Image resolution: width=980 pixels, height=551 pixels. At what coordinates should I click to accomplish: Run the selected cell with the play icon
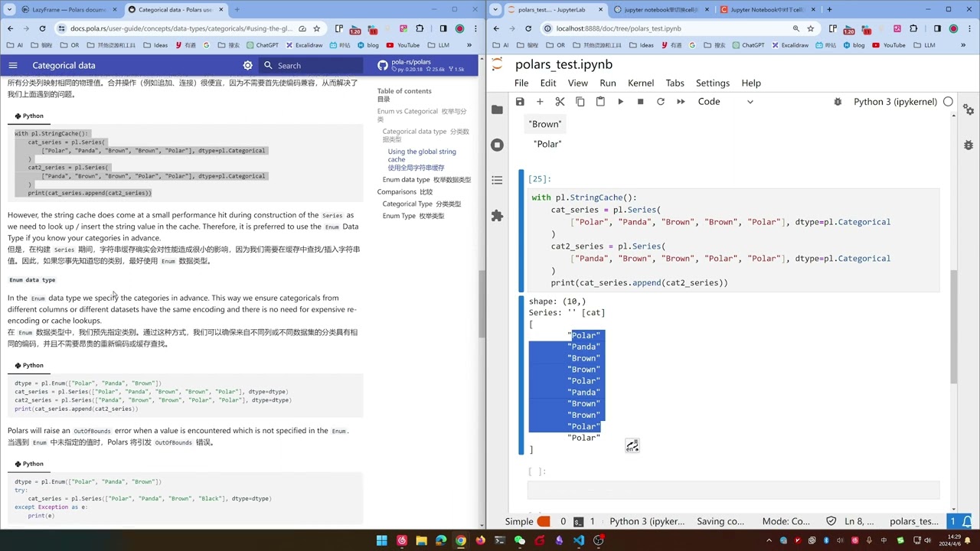620,102
